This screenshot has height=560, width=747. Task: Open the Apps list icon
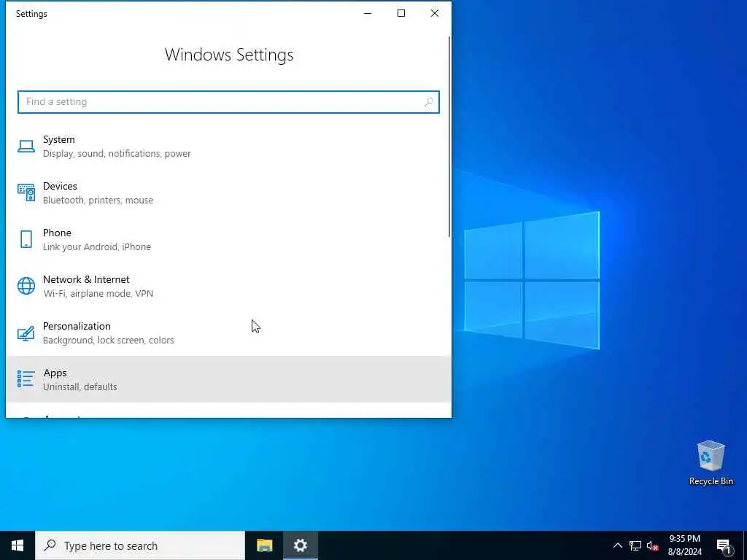pos(26,379)
